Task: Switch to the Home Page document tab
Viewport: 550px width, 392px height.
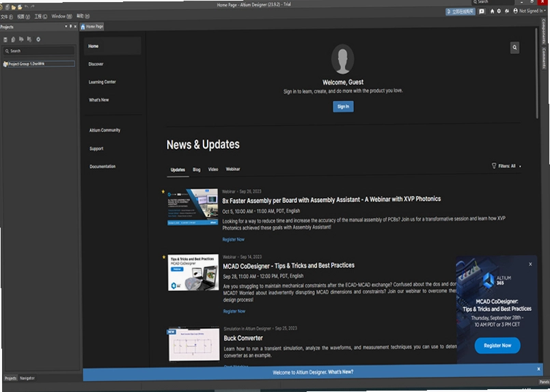Action: (x=92, y=27)
